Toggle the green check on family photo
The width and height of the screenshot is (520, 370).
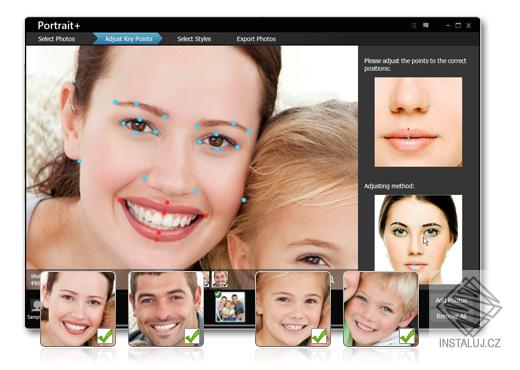tap(218, 294)
